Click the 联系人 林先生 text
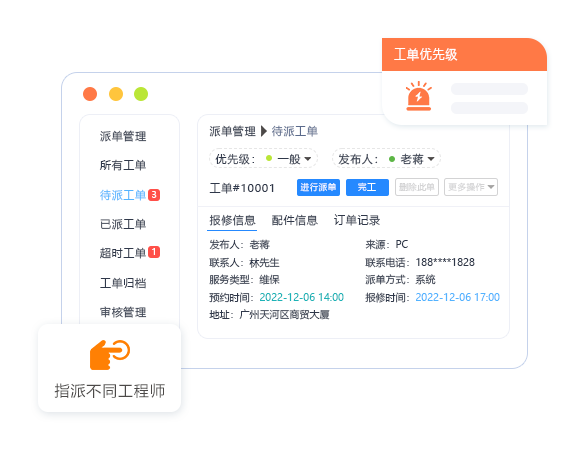The height and width of the screenshot is (450, 585). click(x=244, y=263)
